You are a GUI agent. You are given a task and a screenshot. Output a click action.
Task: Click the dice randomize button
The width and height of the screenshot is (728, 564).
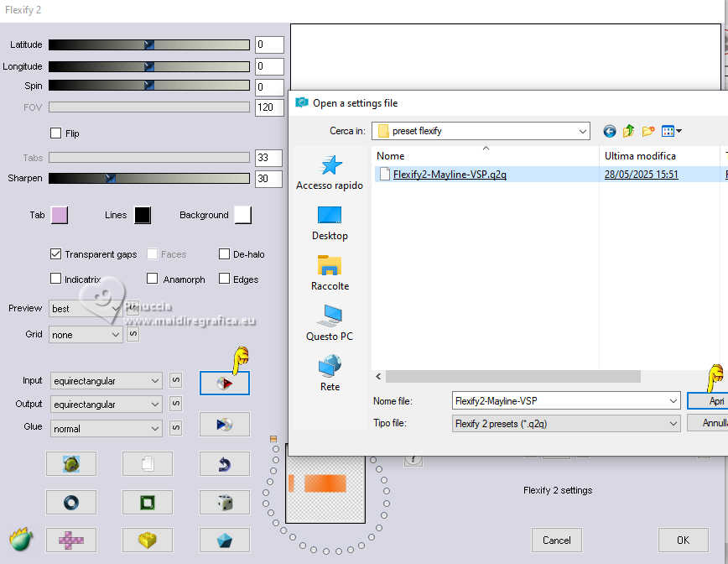(x=224, y=502)
